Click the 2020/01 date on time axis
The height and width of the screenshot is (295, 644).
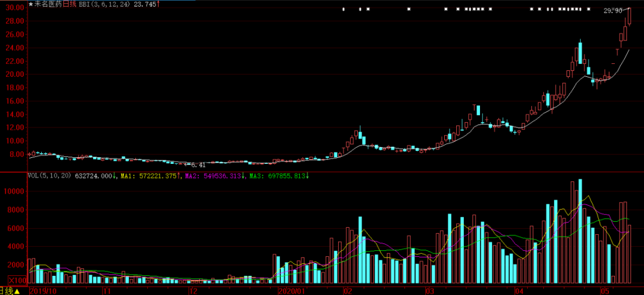pos(292,291)
